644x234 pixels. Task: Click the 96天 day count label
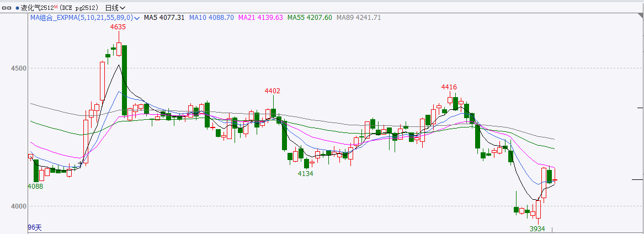click(35, 227)
